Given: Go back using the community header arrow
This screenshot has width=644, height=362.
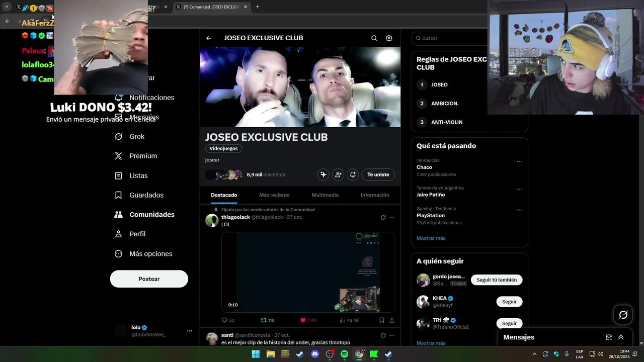Looking at the screenshot, I should coord(209,38).
